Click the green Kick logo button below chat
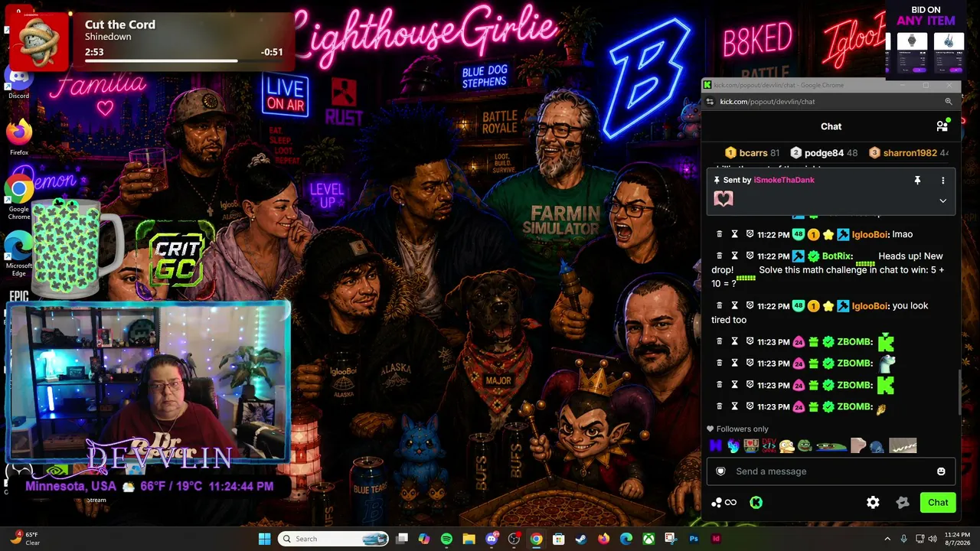980x551 pixels. click(x=756, y=503)
